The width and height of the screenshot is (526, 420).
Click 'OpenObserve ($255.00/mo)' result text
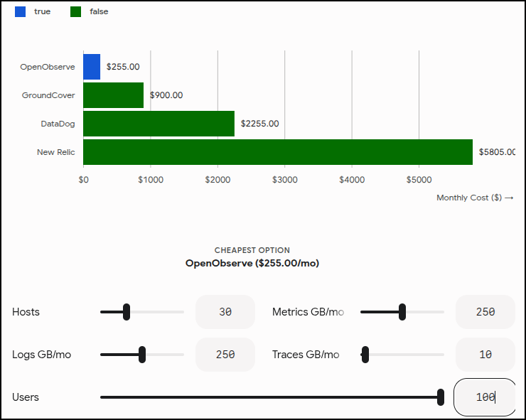(x=252, y=263)
